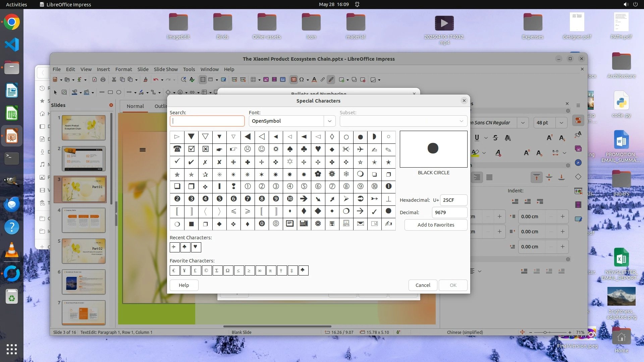Image resolution: width=644 pixels, height=362 pixels.
Task: Click the Add to Favorites button
Action: point(436,225)
